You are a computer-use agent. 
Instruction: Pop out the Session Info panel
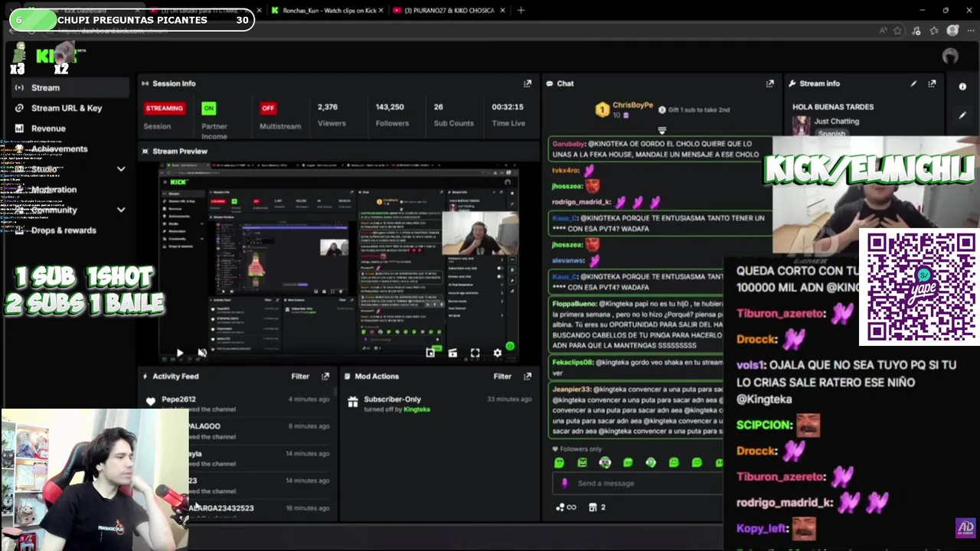[528, 83]
